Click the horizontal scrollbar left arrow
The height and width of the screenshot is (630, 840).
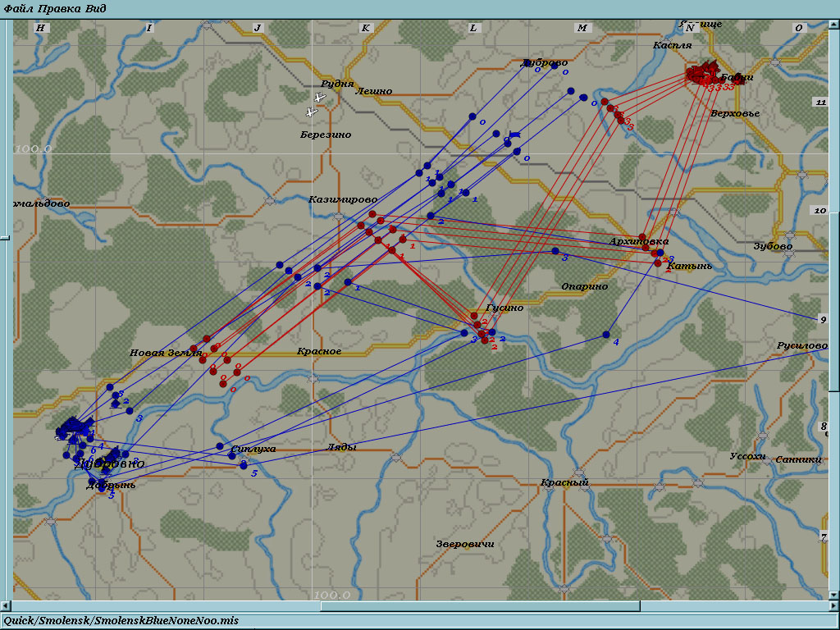(x=5, y=606)
